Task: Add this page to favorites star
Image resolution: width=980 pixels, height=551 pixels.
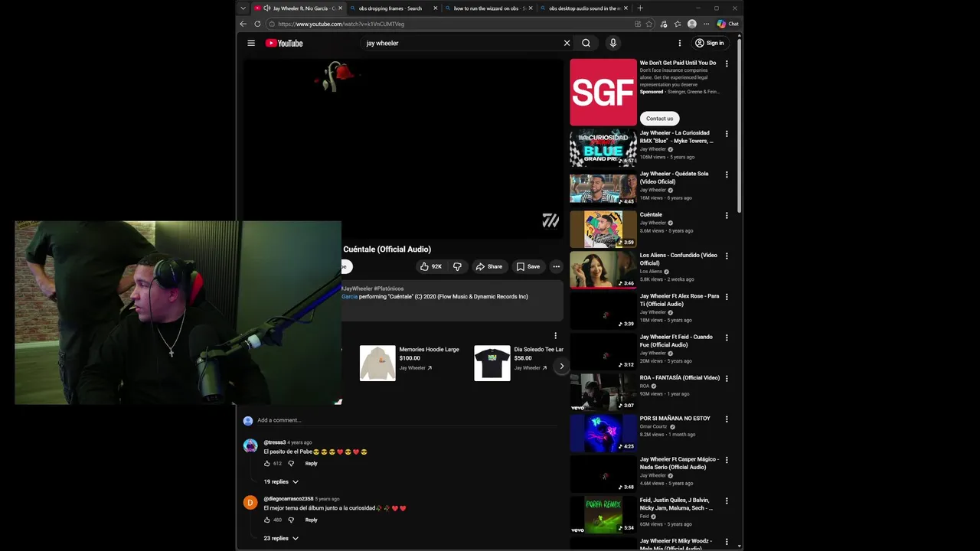Action: tap(649, 24)
